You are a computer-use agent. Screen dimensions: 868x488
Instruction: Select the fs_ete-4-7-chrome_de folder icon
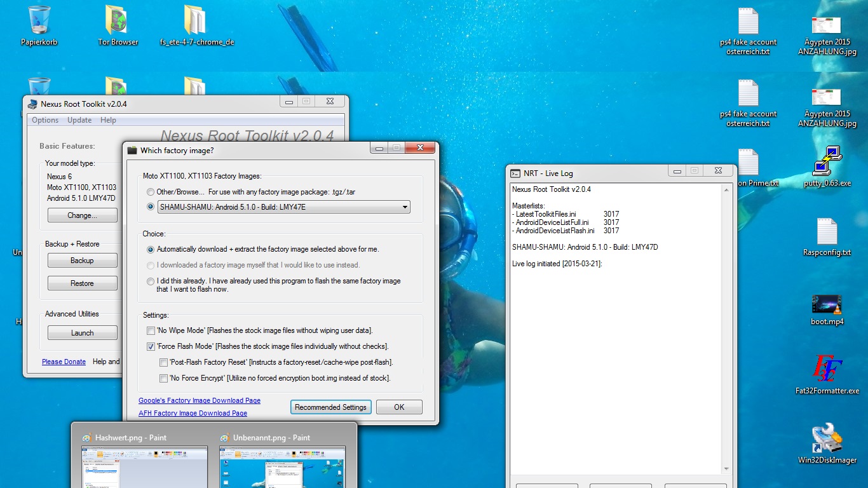pyautogui.click(x=196, y=21)
